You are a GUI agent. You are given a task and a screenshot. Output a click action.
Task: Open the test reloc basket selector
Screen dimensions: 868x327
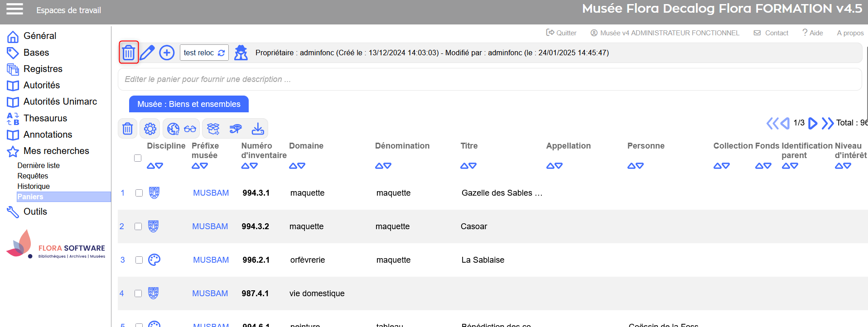tap(204, 53)
